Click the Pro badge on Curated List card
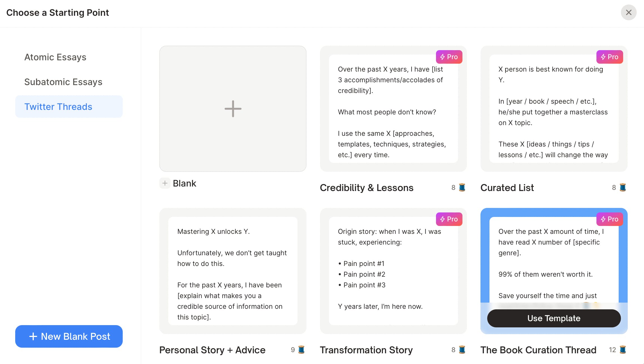Viewport: 644px width, 364px height. click(609, 57)
